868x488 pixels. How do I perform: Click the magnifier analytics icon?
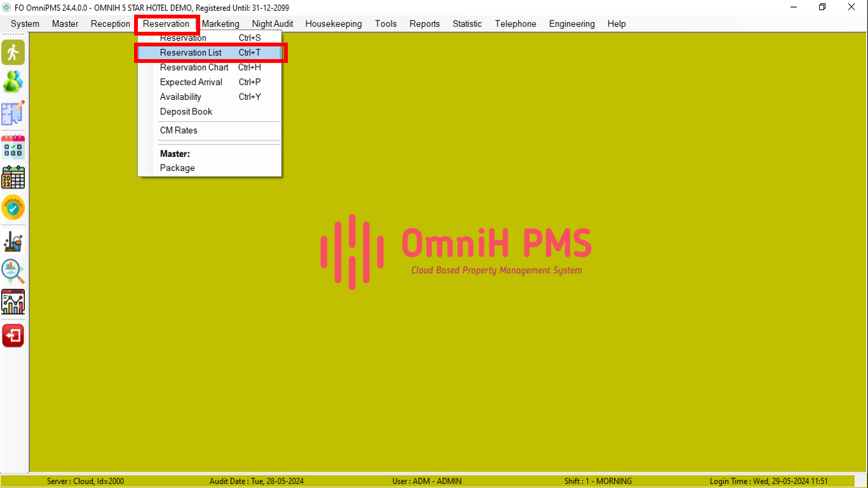coord(13,271)
